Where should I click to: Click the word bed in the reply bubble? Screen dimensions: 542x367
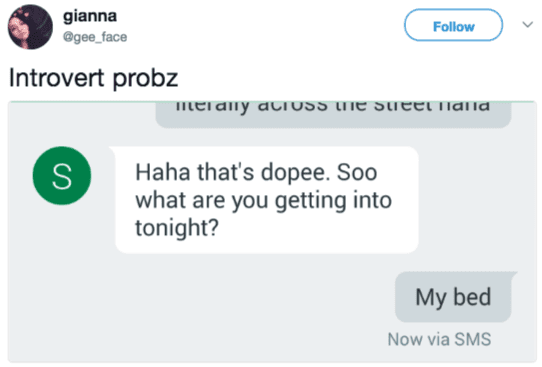coord(472,297)
